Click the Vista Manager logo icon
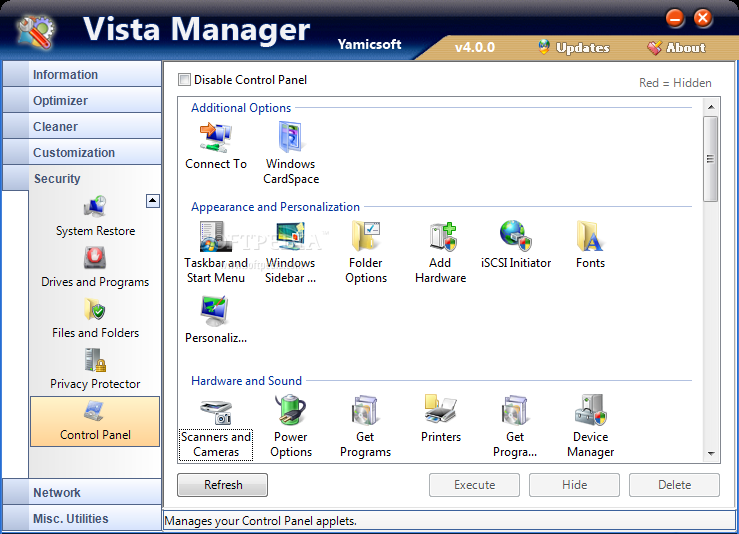Viewport: 739px width, 534px height. pos(35,32)
